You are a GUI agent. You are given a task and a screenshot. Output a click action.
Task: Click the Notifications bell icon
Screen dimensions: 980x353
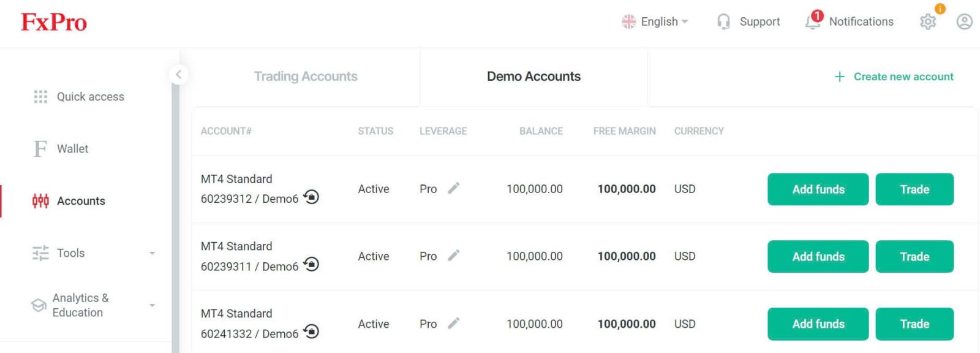coord(813,21)
